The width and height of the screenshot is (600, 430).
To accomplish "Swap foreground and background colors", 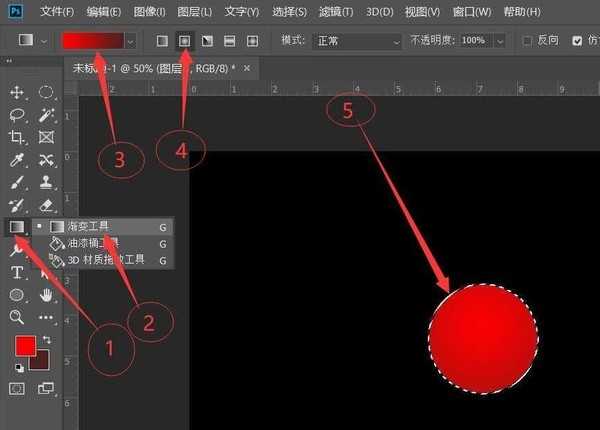I will (x=47, y=339).
